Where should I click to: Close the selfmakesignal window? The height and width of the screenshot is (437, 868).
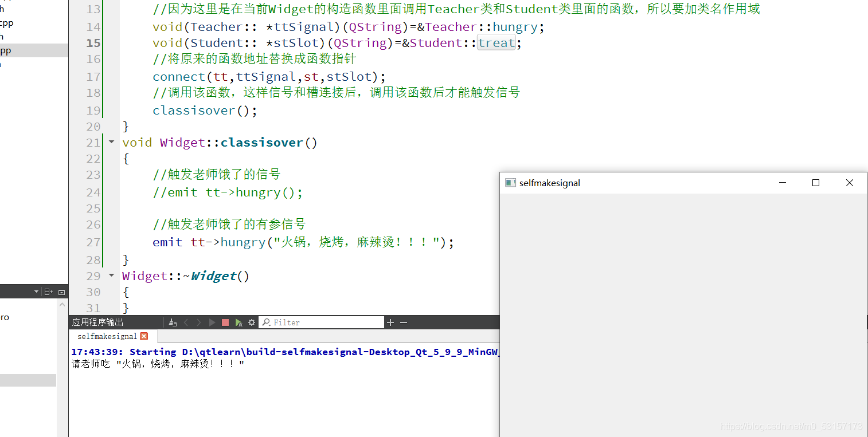click(x=850, y=183)
